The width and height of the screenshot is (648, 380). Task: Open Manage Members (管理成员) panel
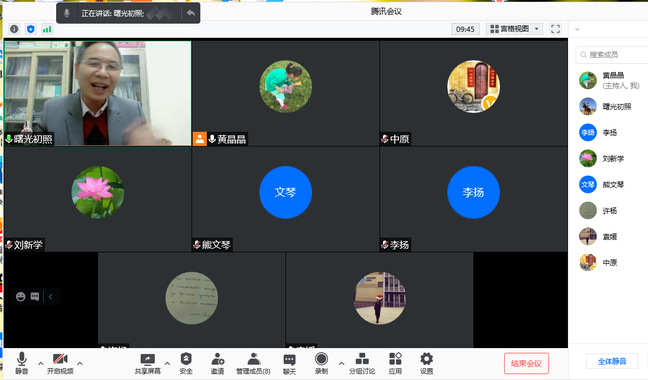point(253,363)
